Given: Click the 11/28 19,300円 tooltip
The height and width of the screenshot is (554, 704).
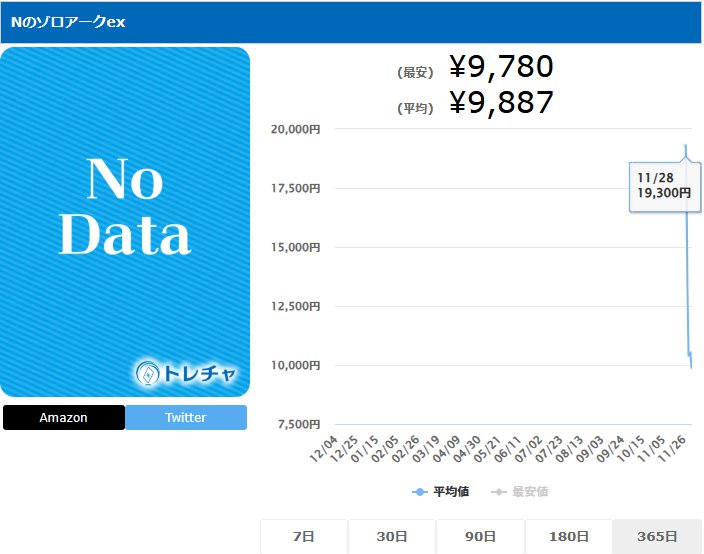Looking at the screenshot, I should 665,186.
